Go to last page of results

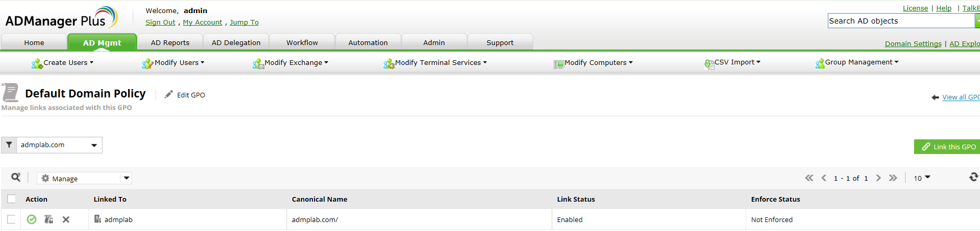(893, 178)
